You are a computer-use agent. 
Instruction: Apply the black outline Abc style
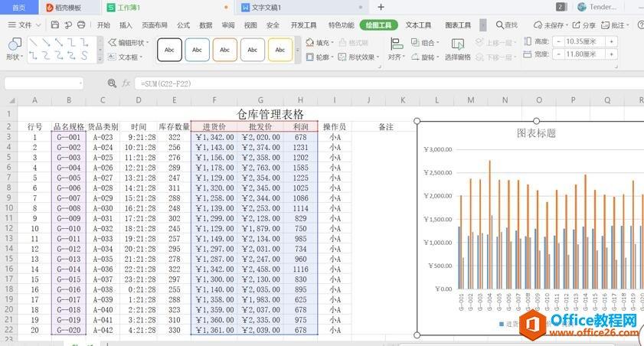[x=169, y=50]
